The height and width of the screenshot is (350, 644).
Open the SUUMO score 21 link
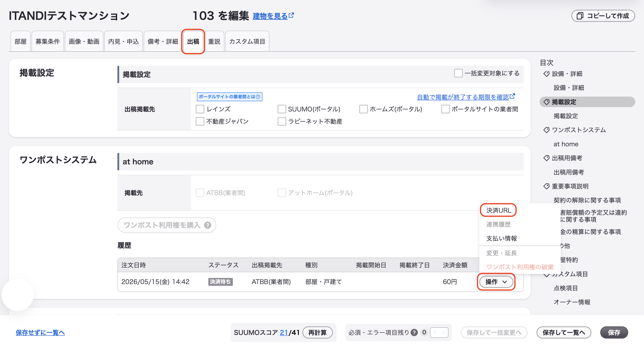pos(283,332)
